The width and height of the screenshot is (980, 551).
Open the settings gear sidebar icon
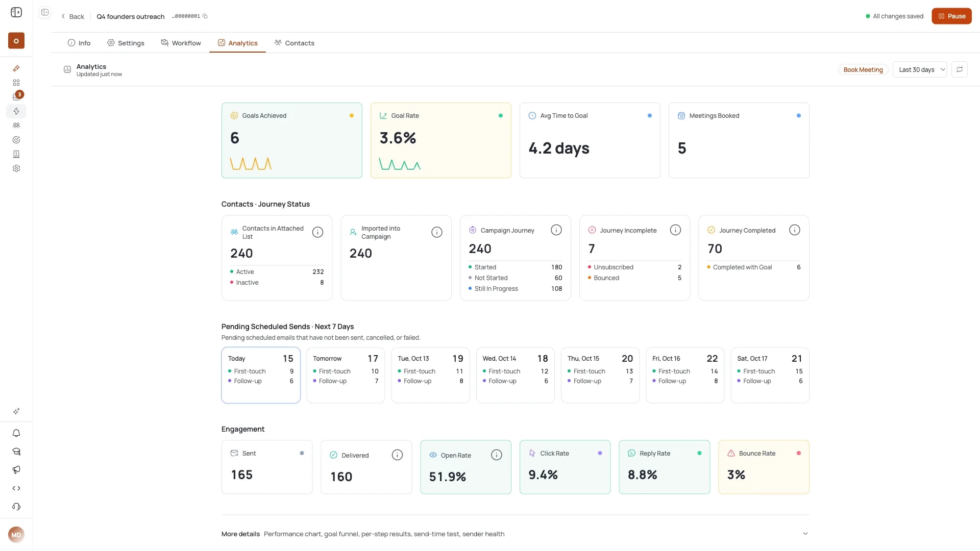(16, 168)
